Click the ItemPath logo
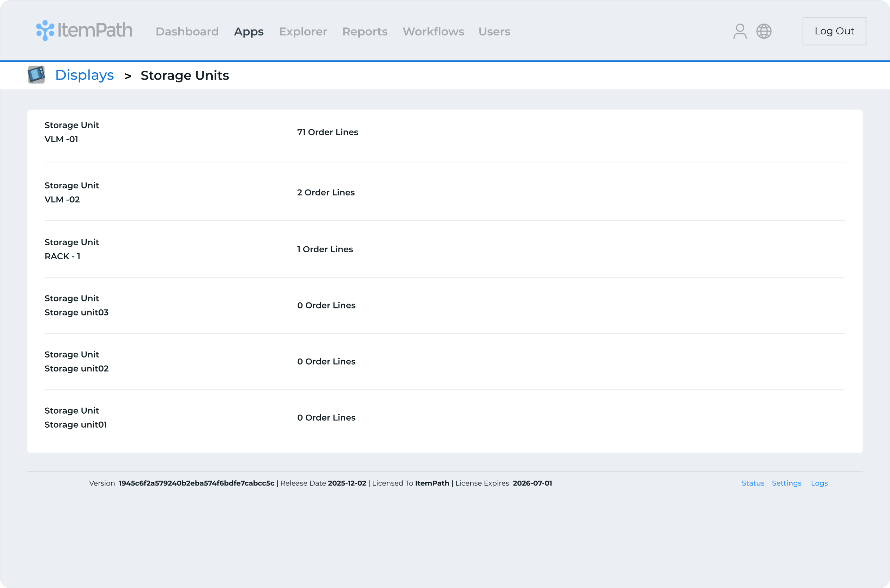The image size is (890, 588). [x=84, y=31]
